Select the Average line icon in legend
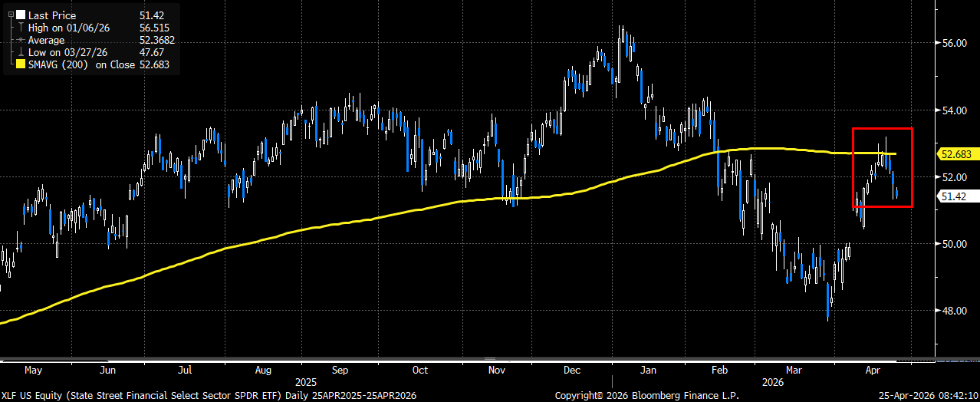 point(20,40)
